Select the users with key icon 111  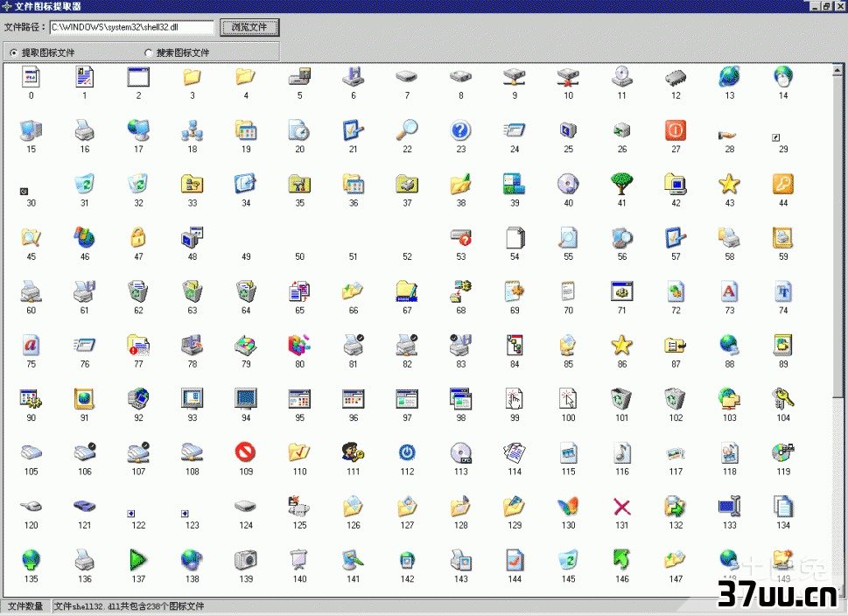pyautogui.click(x=354, y=452)
